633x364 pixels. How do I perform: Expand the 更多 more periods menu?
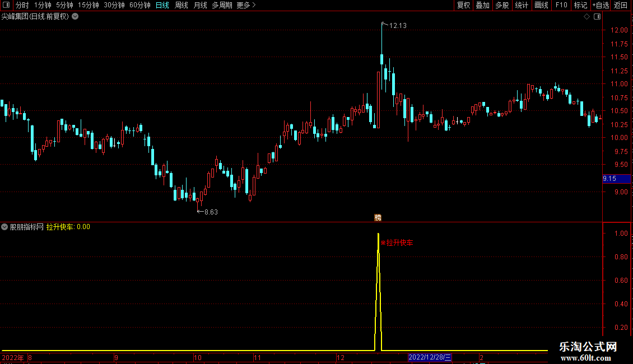point(246,5)
